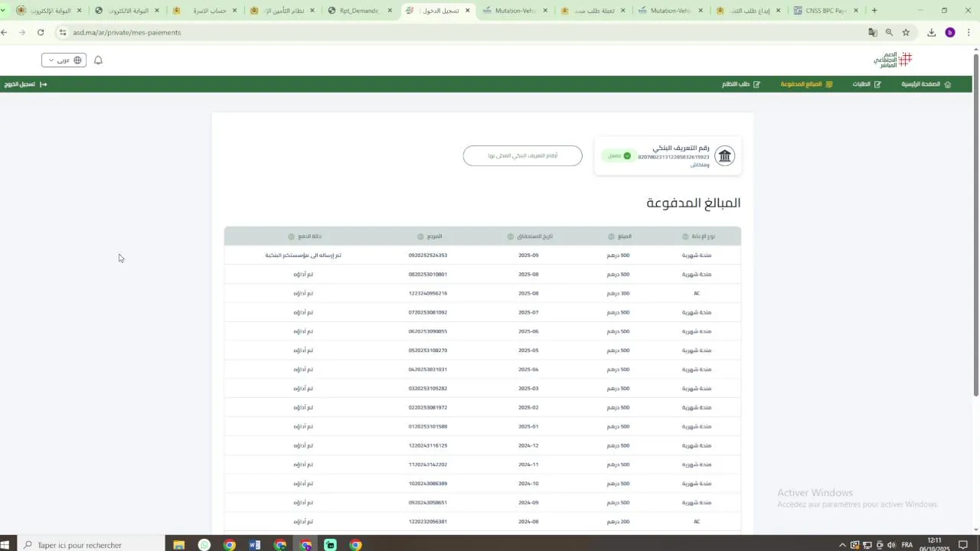Open the عربي language dropdown
Viewport: 980px width, 551px height.
[x=64, y=60]
